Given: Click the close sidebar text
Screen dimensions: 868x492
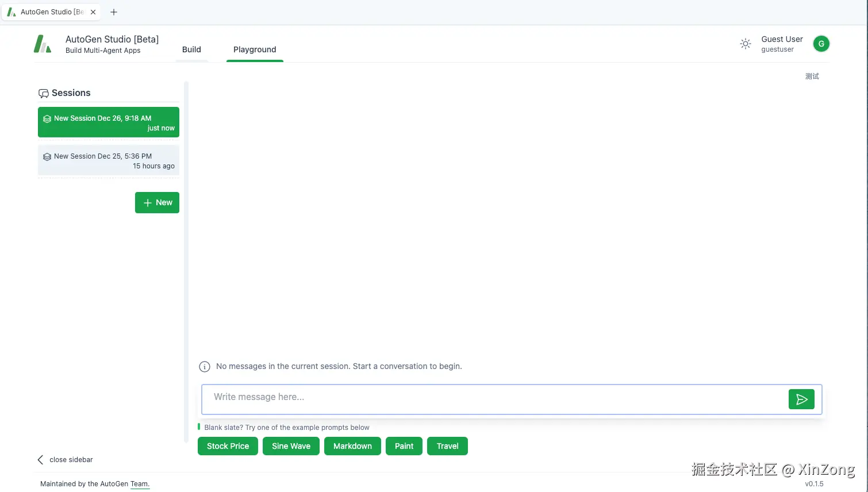Looking at the screenshot, I should [71, 460].
